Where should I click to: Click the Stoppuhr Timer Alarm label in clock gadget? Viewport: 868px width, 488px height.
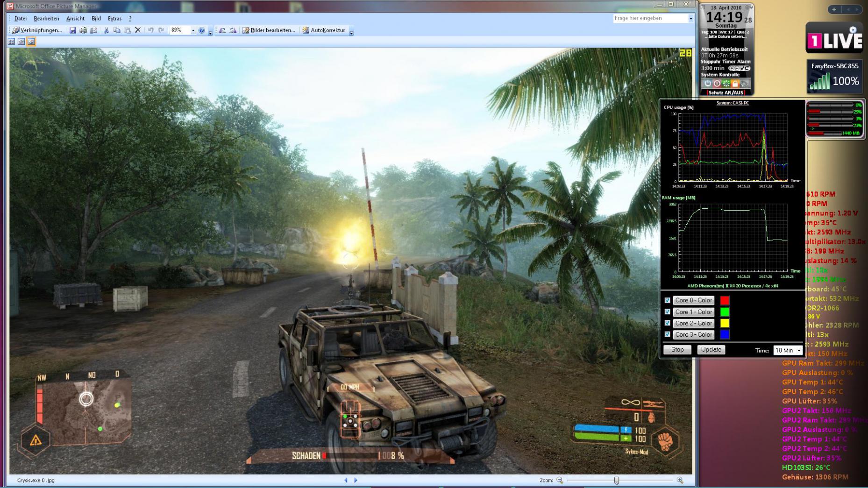(726, 62)
